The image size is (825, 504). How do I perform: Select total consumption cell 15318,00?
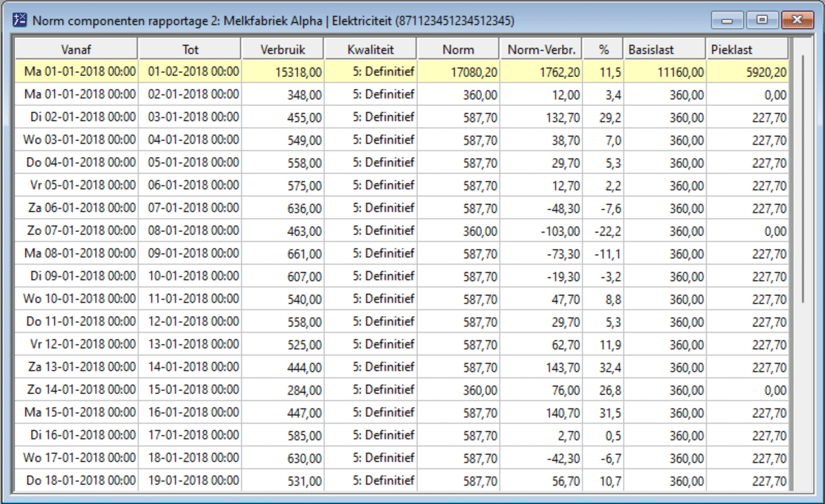click(x=283, y=72)
